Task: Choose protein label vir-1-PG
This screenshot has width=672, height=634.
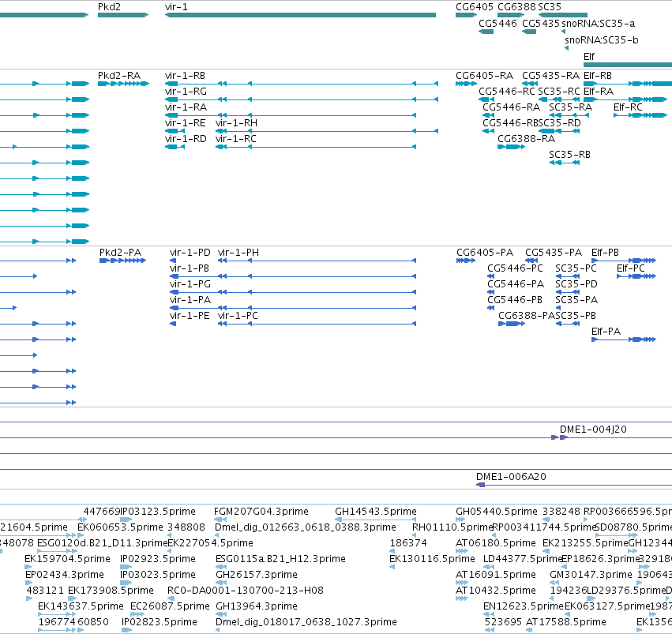Action: coord(190,284)
